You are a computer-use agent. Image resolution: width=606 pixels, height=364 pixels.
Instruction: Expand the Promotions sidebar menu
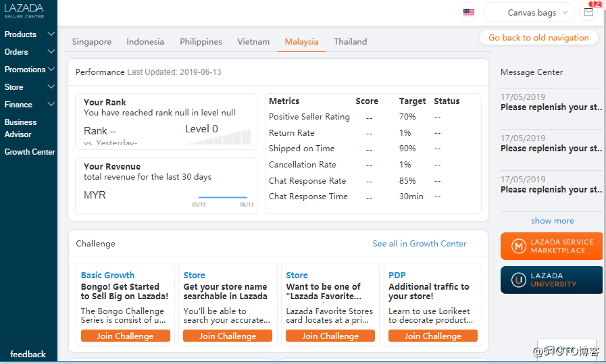[28, 70]
